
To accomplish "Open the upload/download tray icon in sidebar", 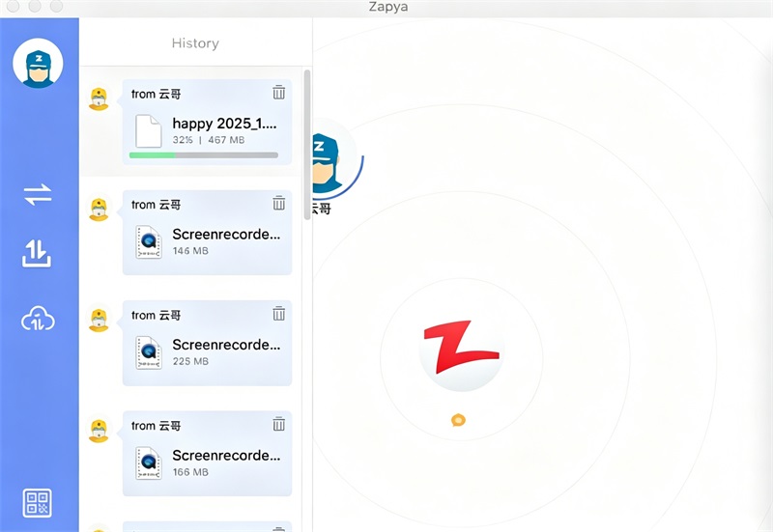I will tap(37, 254).
